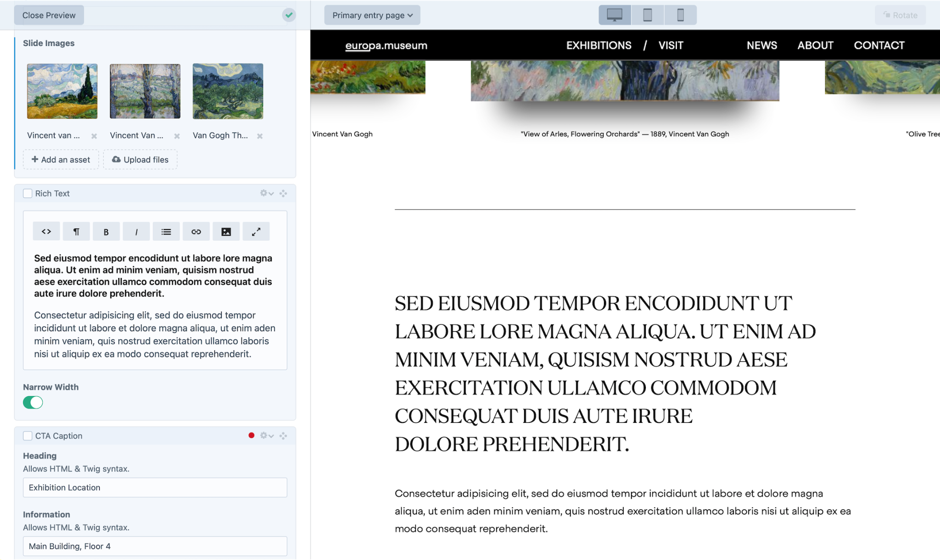940x560 pixels.
Task: Click the bold formatting icon
Action: coord(106,231)
